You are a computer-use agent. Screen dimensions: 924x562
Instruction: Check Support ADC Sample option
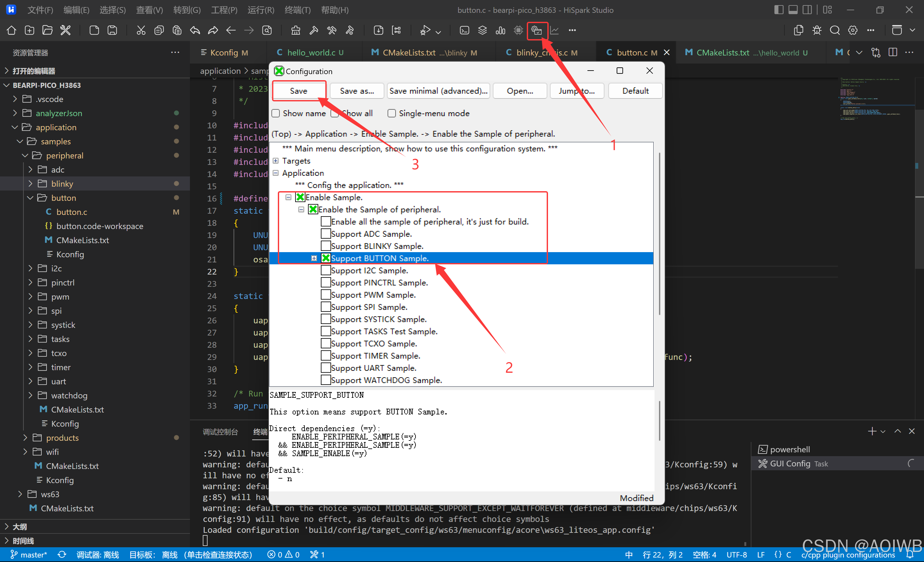tap(326, 234)
